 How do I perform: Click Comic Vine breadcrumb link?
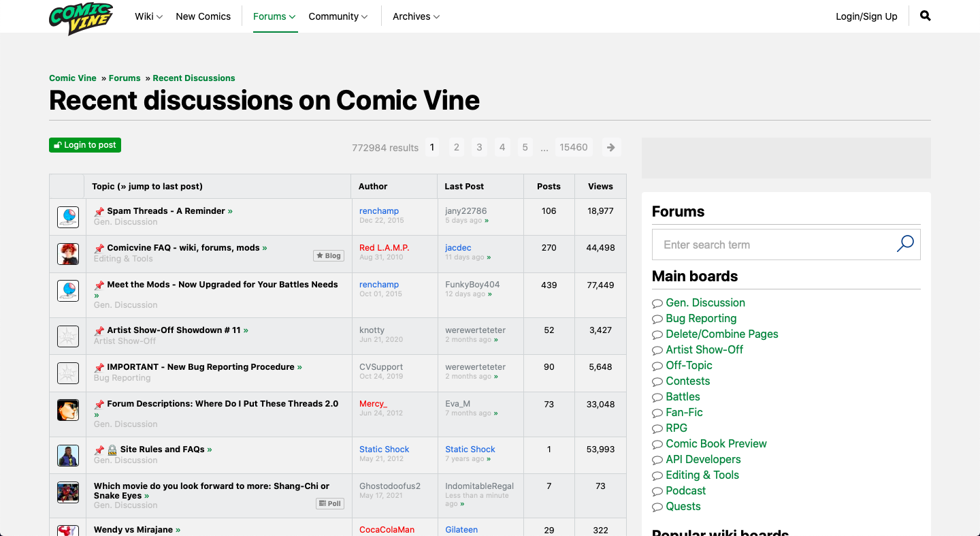[73, 78]
